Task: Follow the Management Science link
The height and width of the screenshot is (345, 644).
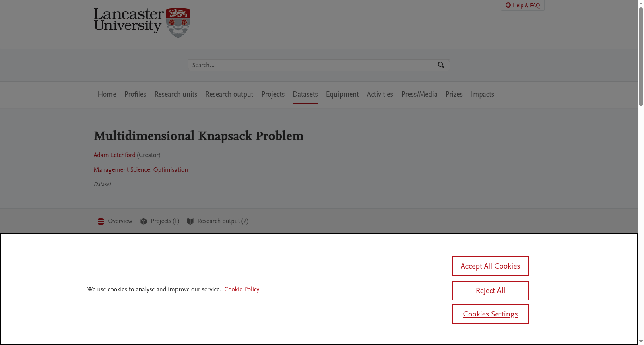Action: point(122,170)
